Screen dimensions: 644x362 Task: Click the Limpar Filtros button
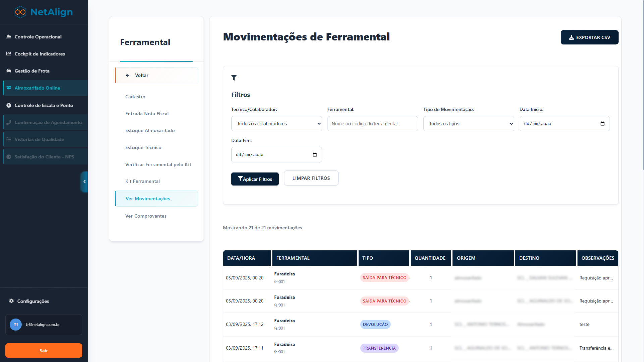point(311,178)
